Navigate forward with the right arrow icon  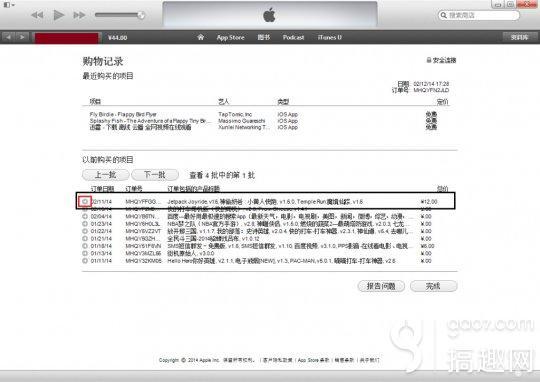click(x=22, y=37)
